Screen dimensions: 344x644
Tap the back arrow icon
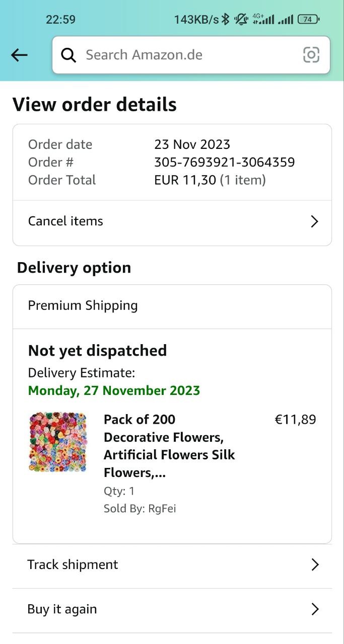point(19,55)
